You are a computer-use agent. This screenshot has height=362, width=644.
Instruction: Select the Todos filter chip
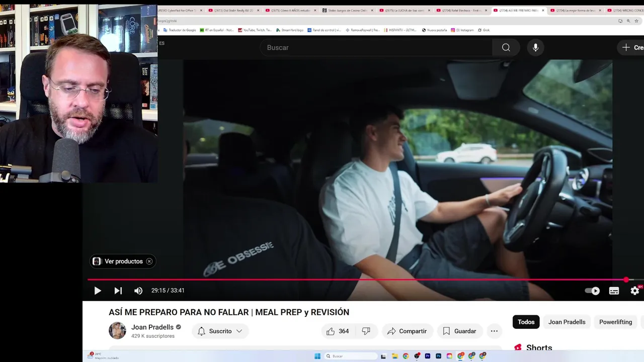coord(526,322)
